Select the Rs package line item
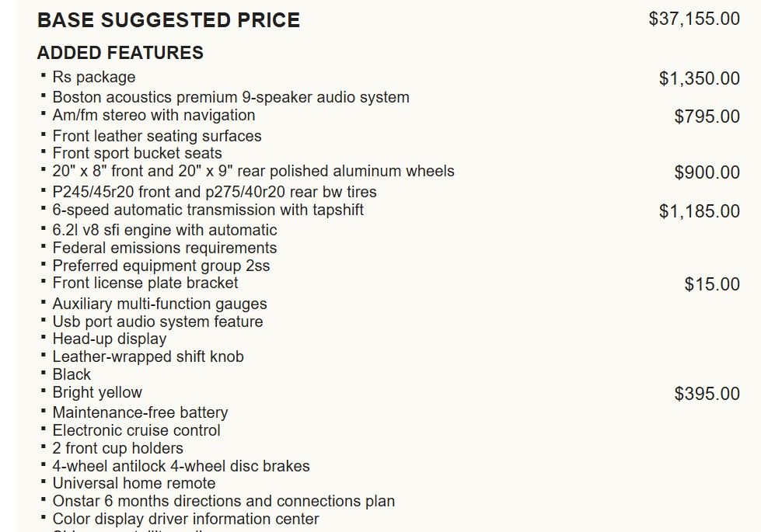 click(x=93, y=77)
